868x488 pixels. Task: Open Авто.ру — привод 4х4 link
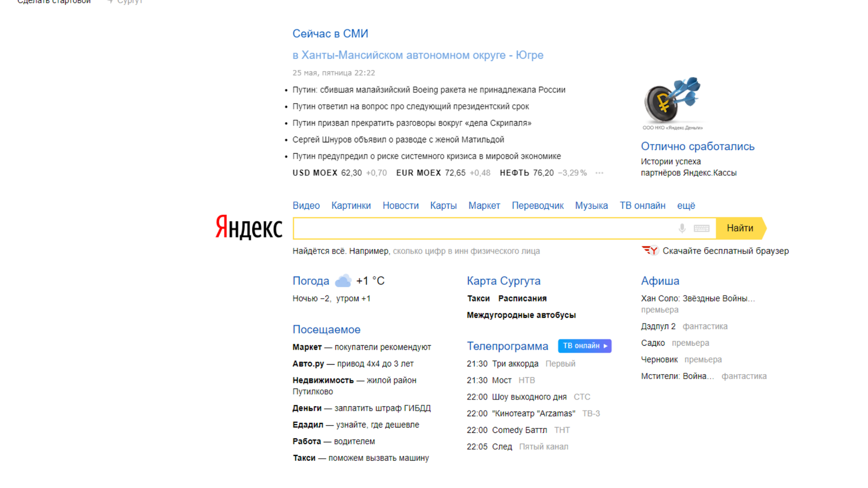pyautogui.click(x=353, y=364)
